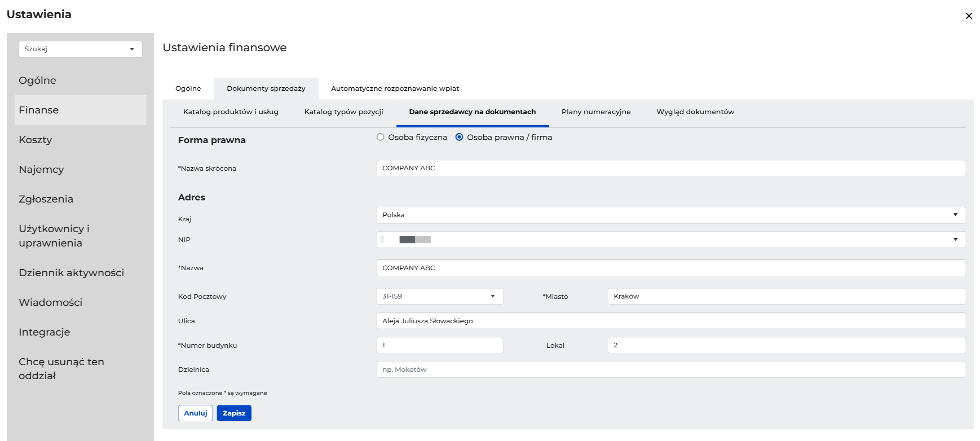
Task: Select the Osoba prawna / firma option
Action: tap(459, 137)
